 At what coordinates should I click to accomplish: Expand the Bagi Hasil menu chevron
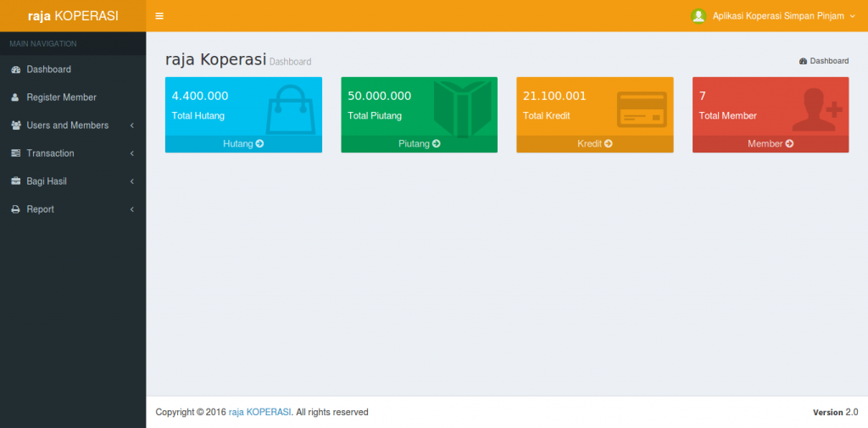(131, 181)
